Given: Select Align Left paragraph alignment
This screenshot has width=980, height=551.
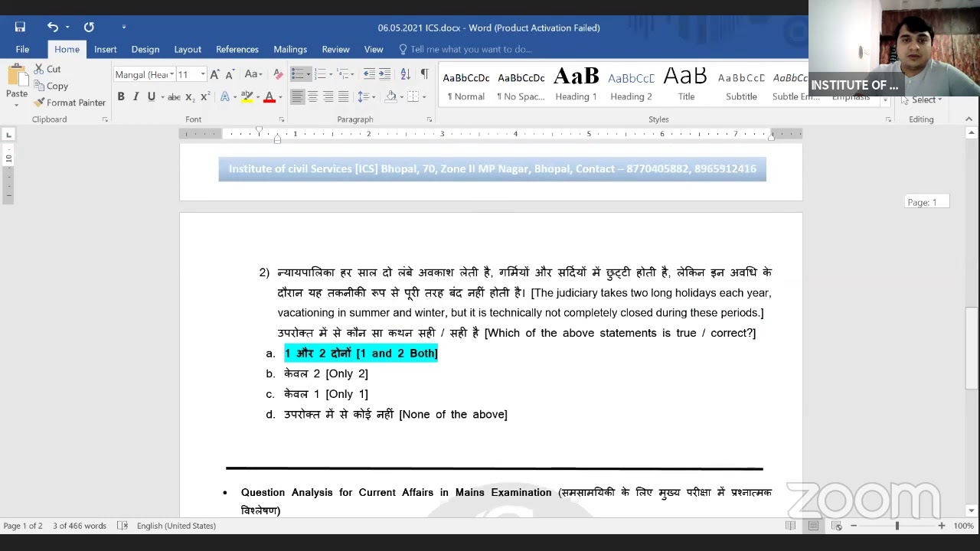Looking at the screenshot, I should [297, 96].
